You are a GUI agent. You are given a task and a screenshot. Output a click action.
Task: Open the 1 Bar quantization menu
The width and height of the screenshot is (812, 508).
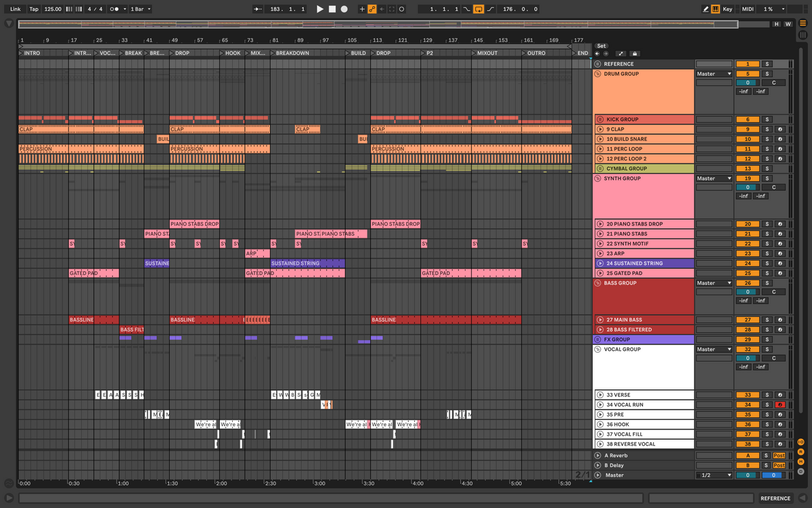(139, 9)
